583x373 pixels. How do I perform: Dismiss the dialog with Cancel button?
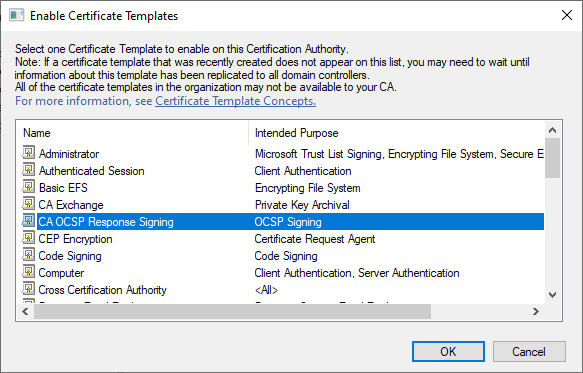(x=529, y=351)
